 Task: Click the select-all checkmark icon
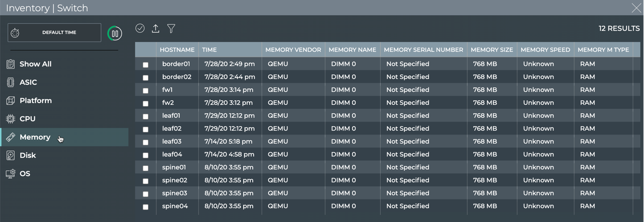click(140, 28)
